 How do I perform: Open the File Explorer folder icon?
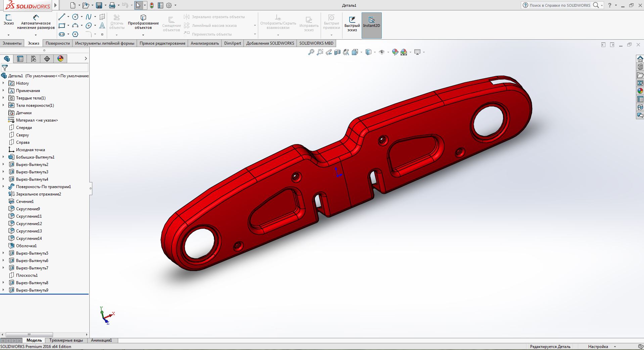(x=640, y=75)
